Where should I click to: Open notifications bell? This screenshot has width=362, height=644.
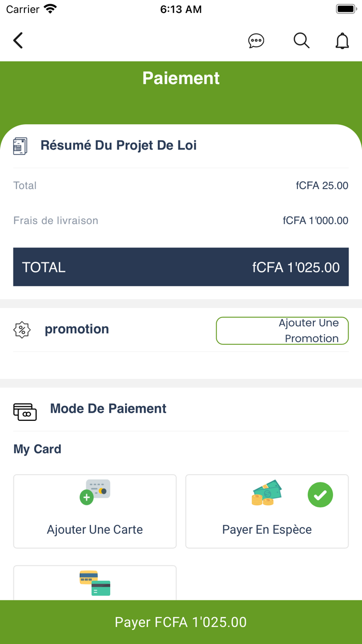342,40
